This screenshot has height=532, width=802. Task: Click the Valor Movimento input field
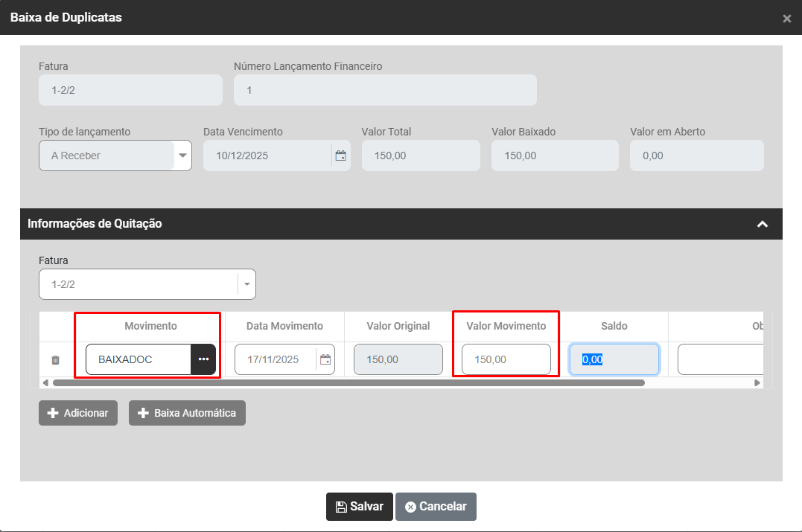506,359
